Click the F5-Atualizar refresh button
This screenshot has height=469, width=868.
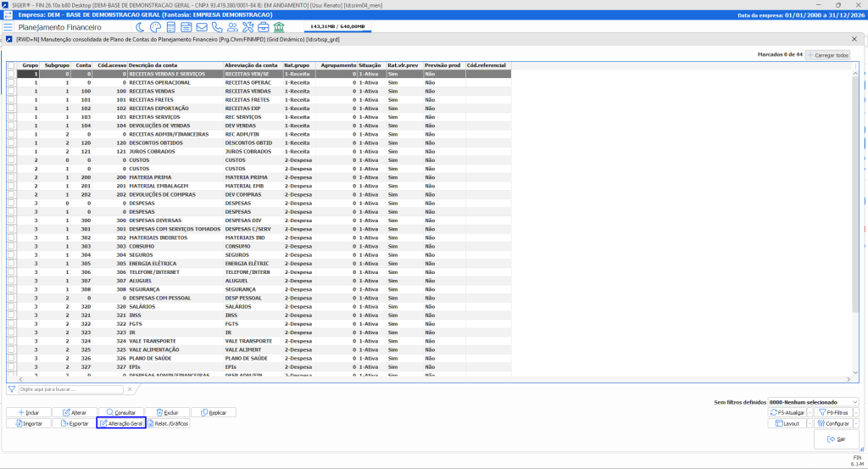pos(787,412)
